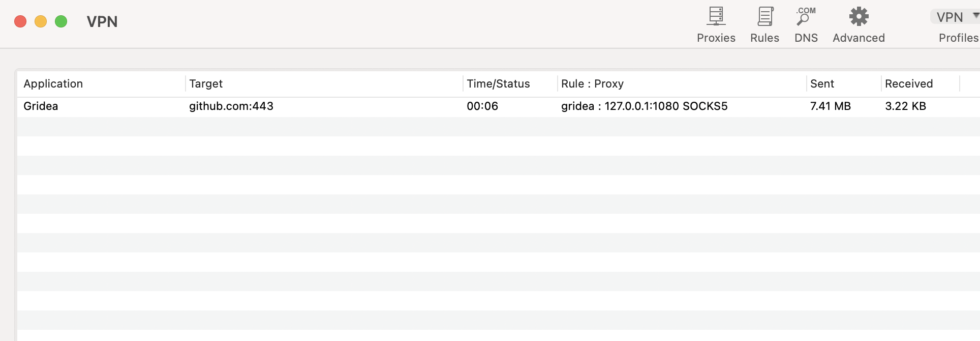Image resolution: width=980 pixels, height=341 pixels.
Task: Close the VPN window with red button
Action: pyautogui.click(x=20, y=21)
